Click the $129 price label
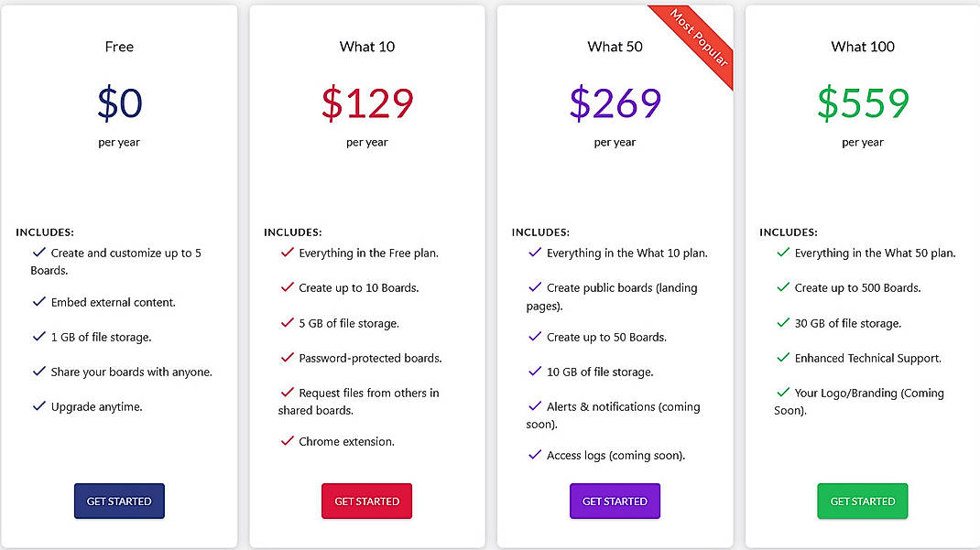This screenshot has height=550, width=980. pos(366,104)
